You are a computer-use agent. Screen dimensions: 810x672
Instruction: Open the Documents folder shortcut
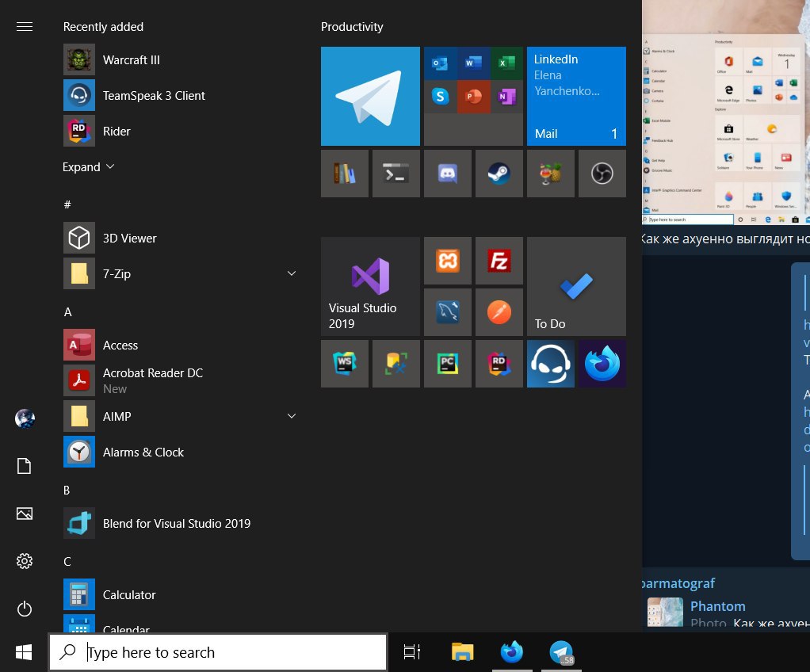[x=25, y=466]
